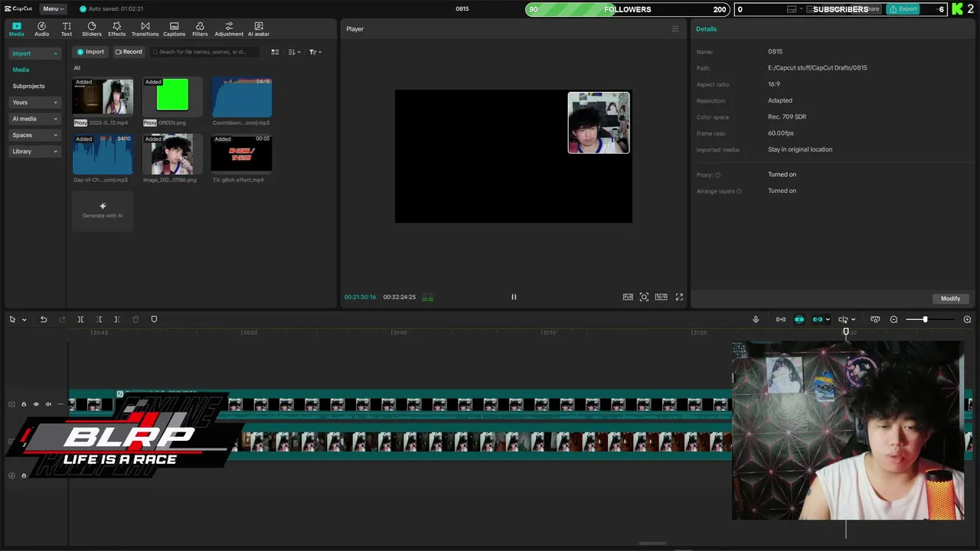
Task: Click the search file names field
Action: 204,52
